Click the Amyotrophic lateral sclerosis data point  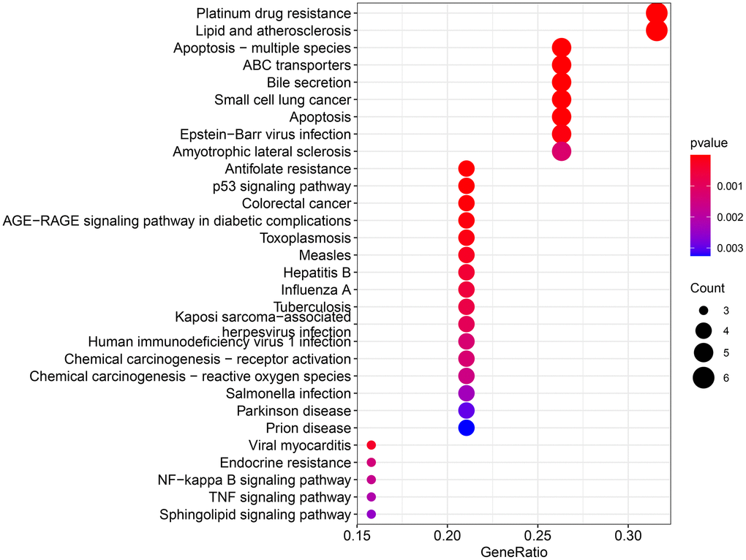click(x=561, y=151)
